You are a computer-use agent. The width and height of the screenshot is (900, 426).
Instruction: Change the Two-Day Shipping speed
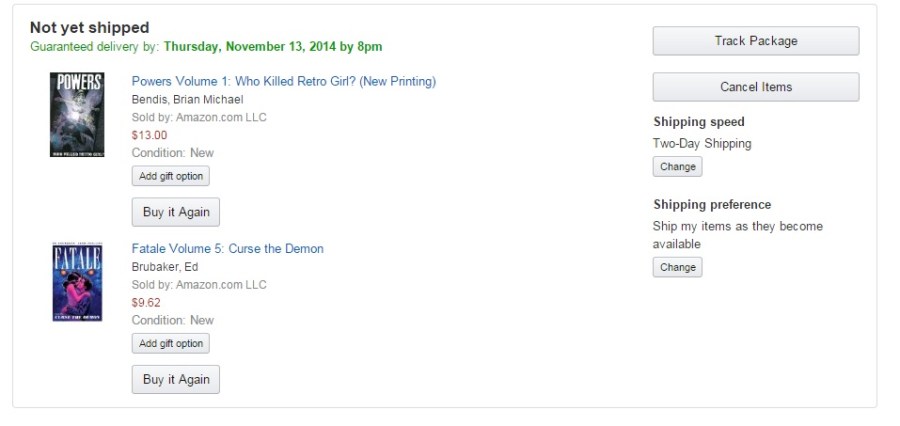[677, 167]
